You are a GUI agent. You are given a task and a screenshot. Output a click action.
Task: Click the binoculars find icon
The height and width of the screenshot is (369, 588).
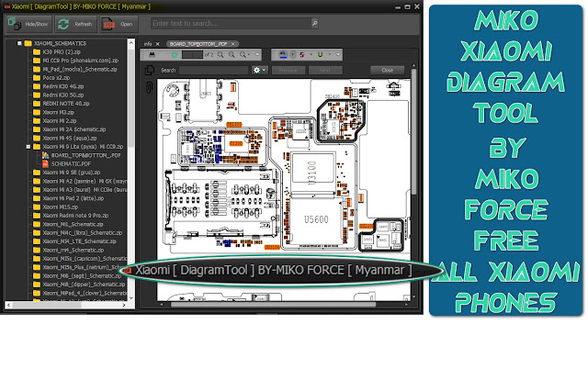pos(152,55)
